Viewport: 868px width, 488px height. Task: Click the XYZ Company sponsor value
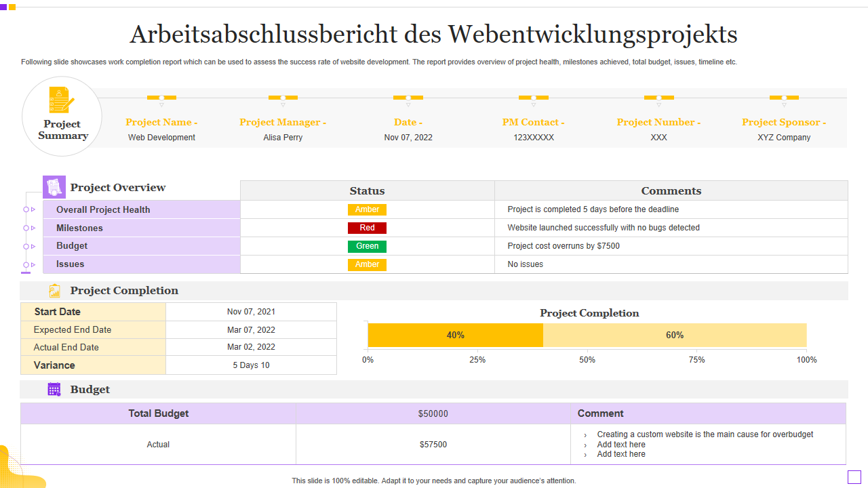point(784,137)
